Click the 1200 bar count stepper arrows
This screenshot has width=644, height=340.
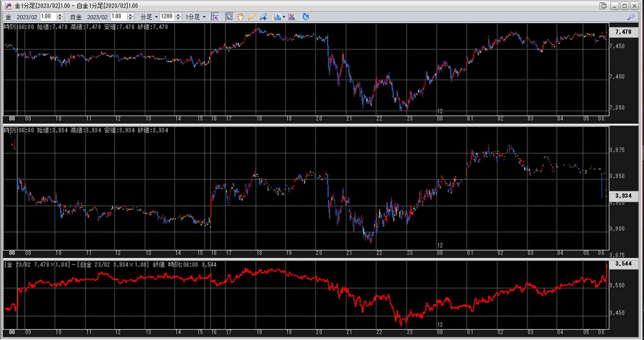click(179, 17)
